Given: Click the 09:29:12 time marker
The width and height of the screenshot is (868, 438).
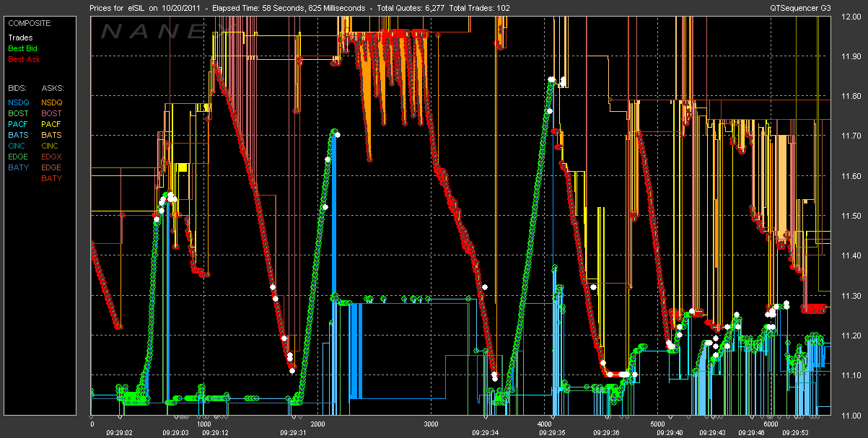Looking at the screenshot, I should tap(214, 433).
